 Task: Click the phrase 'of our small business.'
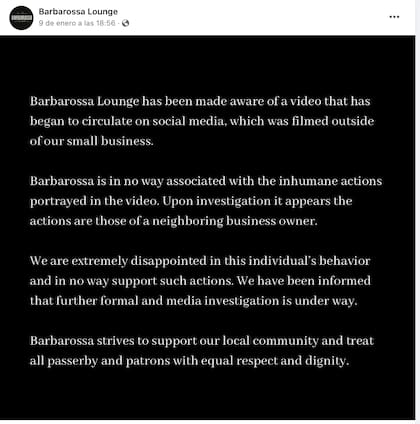point(92,141)
